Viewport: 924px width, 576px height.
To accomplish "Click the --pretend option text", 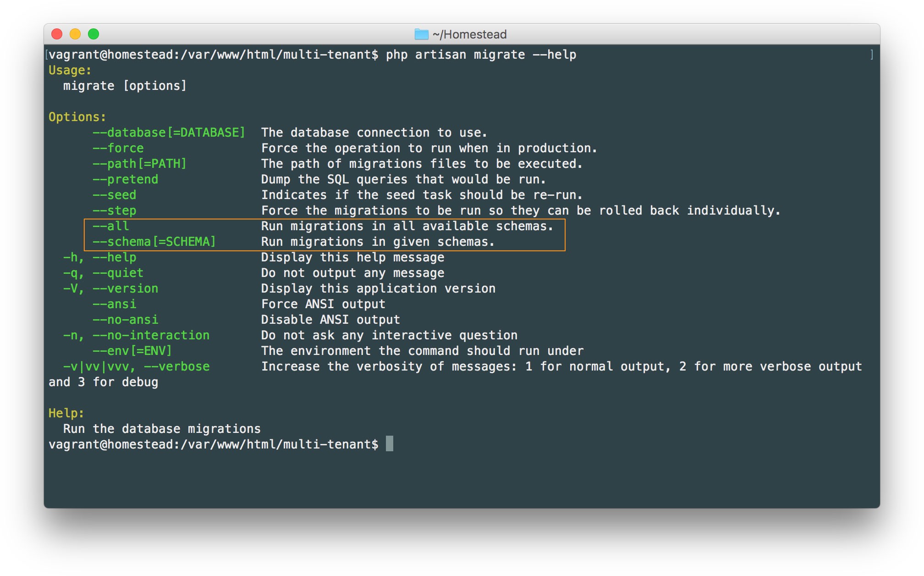I will click(x=126, y=179).
